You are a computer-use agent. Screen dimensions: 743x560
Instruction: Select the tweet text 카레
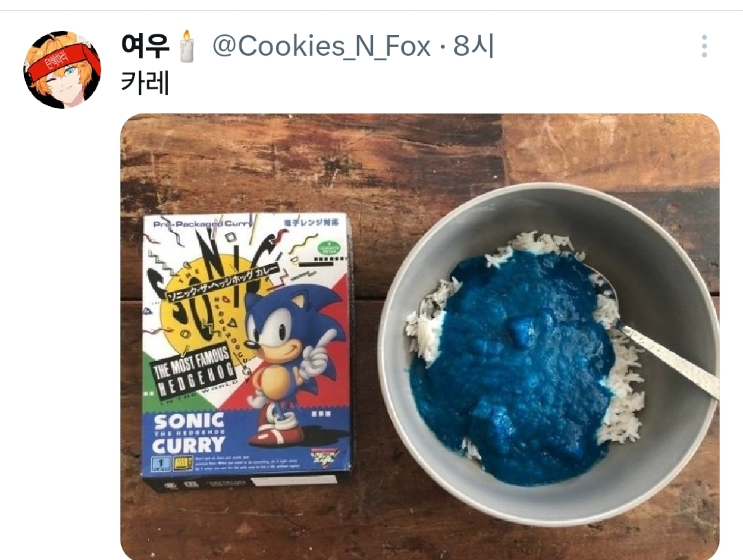pyautogui.click(x=144, y=83)
